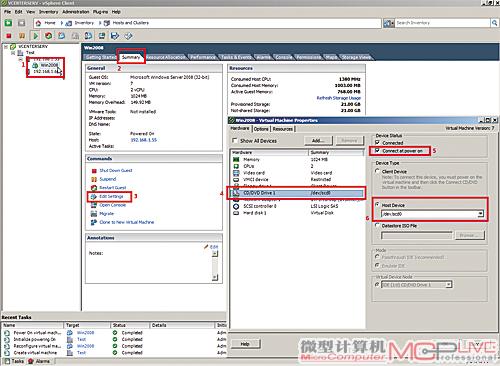This screenshot has width=500, height=366.
Task: Click the Help button in VM Properties
Action: pos(245,344)
